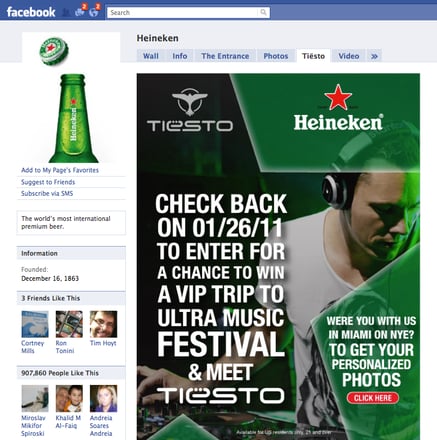Click the Heineken bottle cap profile icon

point(54,52)
